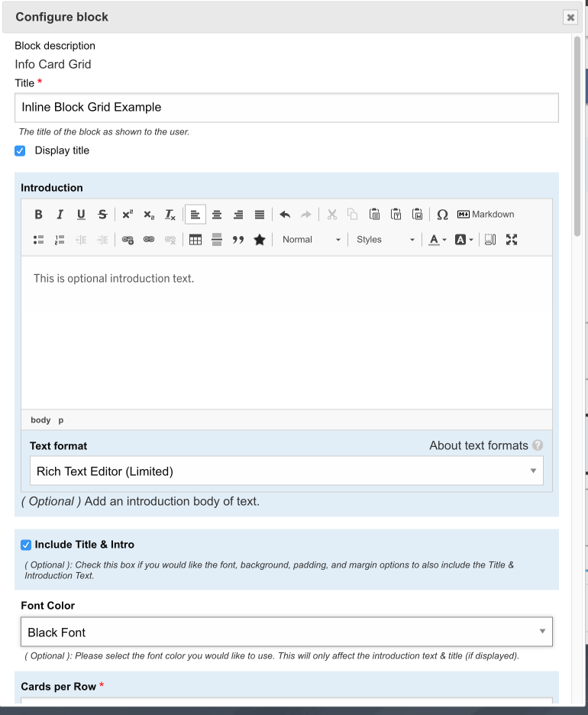Uncheck the Display title checkbox
This screenshot has width=588, height=715.
21,151
